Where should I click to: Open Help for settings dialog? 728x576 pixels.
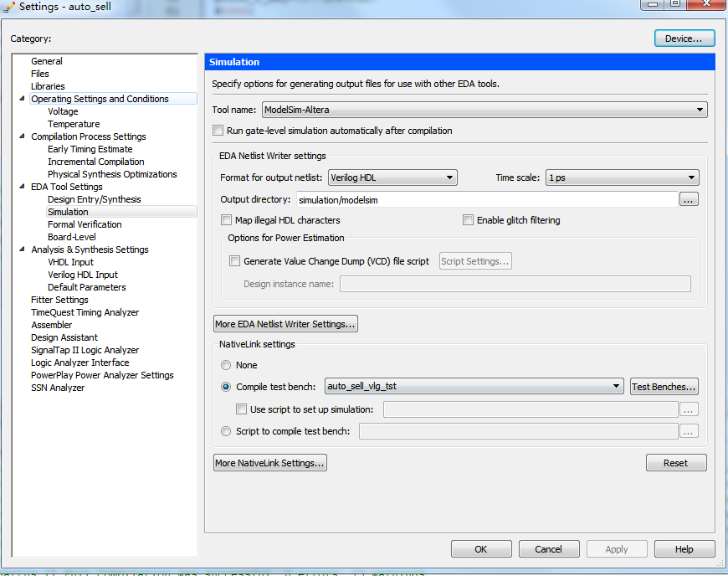tap(684, 549)
